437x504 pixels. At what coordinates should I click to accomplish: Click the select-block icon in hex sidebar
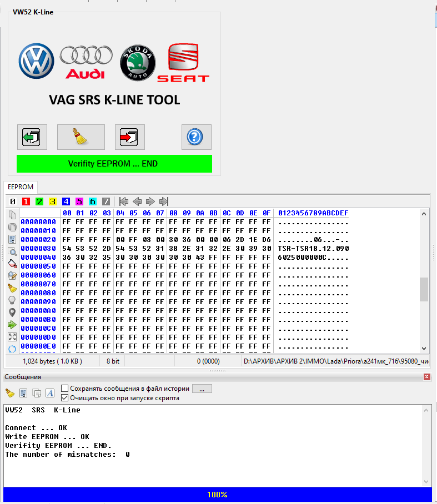point(12,239)
